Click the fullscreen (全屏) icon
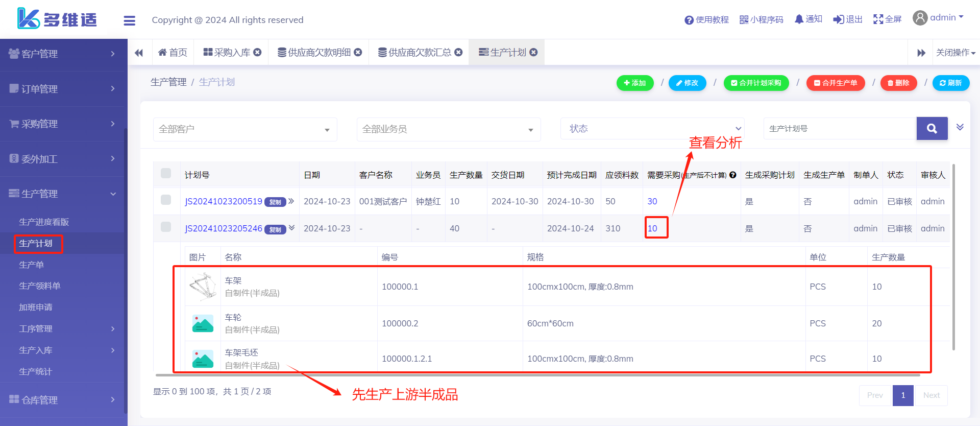980x426 pixels. 878,19
